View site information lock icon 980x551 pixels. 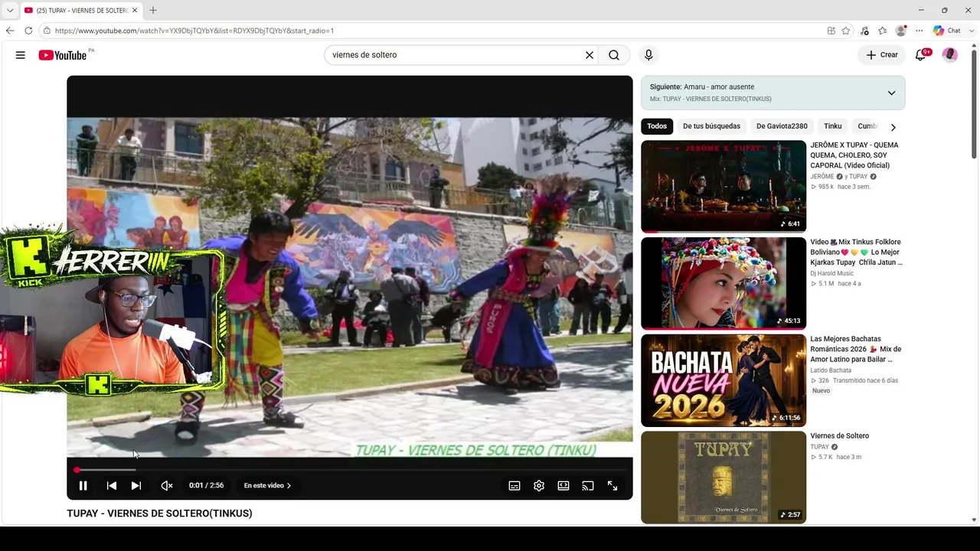[47, 31]
